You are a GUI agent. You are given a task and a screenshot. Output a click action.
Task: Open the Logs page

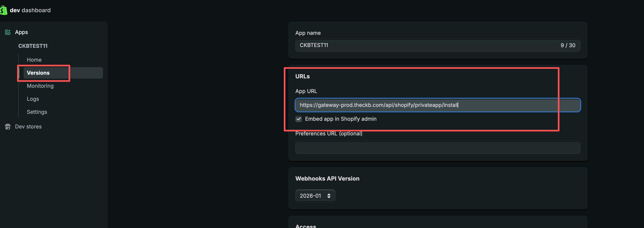tap(33, 99)
